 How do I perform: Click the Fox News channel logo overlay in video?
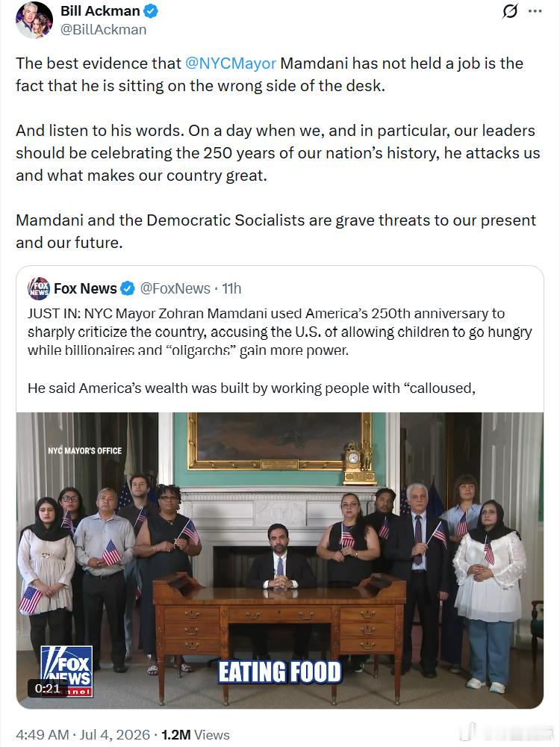pos(66,672)
